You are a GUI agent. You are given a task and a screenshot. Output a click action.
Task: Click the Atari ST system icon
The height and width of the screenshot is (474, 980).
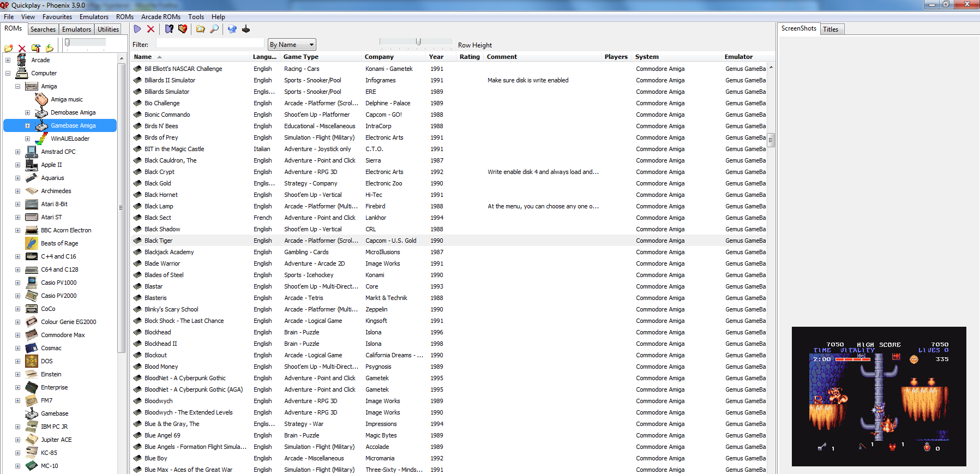(32, 217)
